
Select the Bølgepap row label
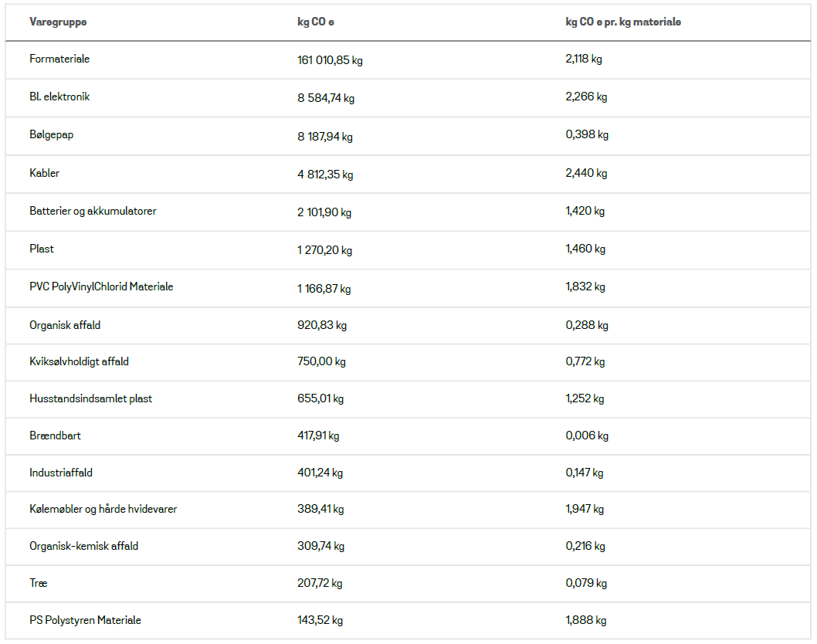coord(52,135)
